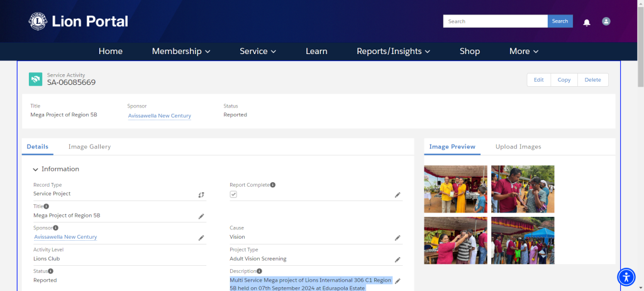This screenshot has width=644, height=291.
Task: Open the Shop page
Action: [469, 52]
